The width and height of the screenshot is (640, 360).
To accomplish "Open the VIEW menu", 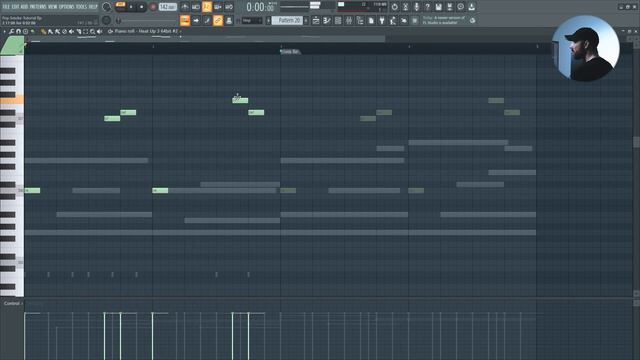I will point(53,7).
